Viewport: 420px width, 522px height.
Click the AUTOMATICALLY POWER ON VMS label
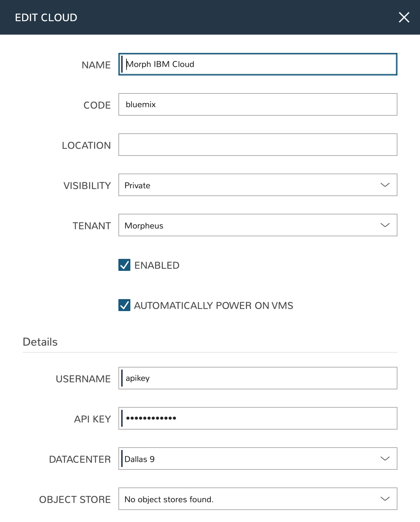pos(214,305)
